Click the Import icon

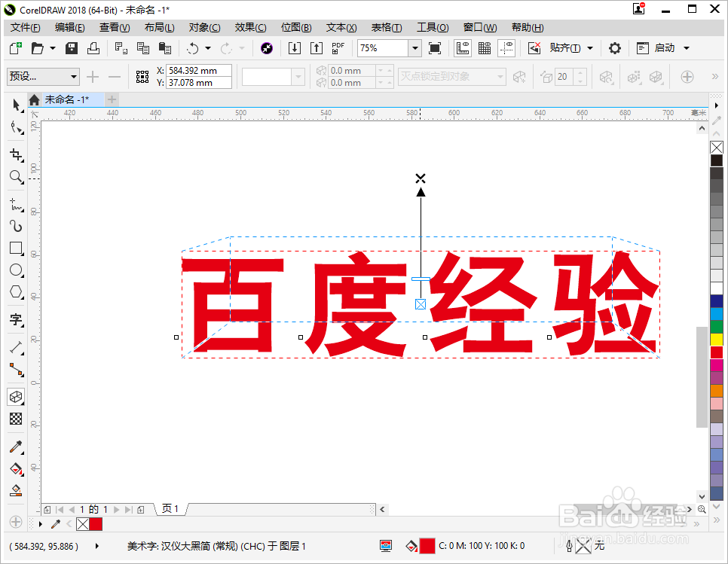click(x=295, y=47)
